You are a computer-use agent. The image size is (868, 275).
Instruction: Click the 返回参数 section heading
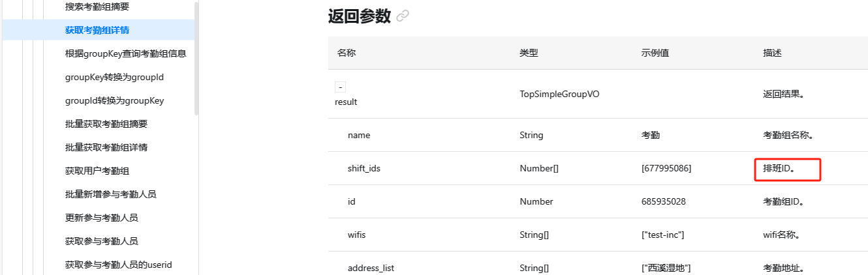(359, 16)
